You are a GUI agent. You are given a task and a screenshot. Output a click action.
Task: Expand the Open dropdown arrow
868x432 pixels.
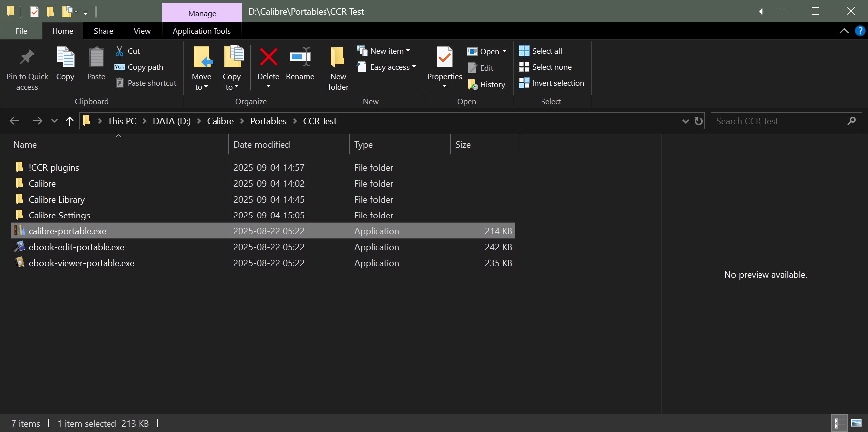(x=504, y=51)
